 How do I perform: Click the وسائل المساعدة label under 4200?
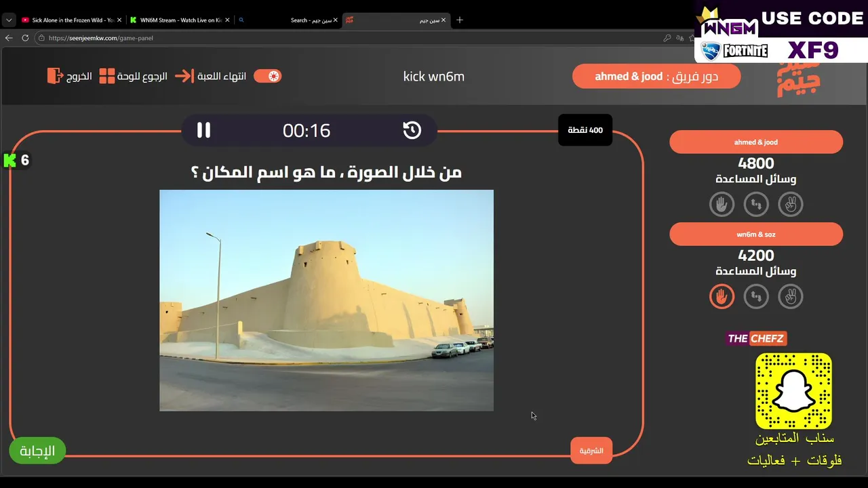tap(756, 271)
